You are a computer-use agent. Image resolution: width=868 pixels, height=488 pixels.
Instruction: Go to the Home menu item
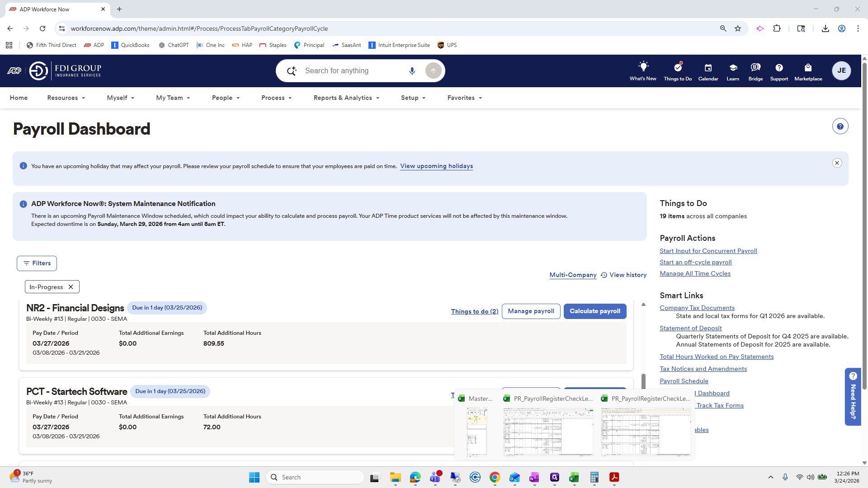[x=19, y=98]
